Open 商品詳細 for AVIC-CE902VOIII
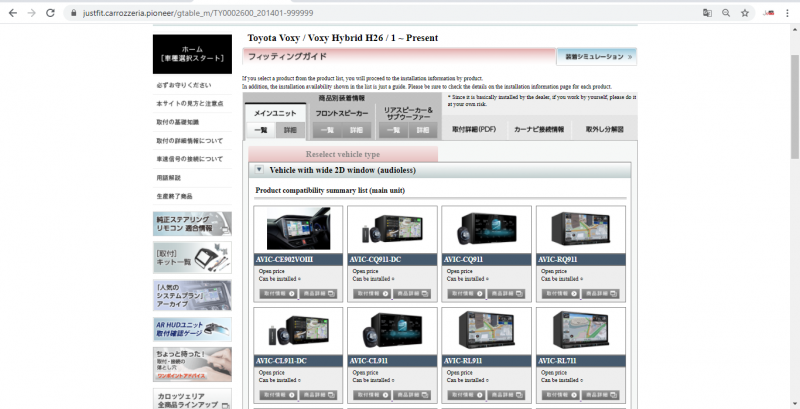 pos(318,294)
